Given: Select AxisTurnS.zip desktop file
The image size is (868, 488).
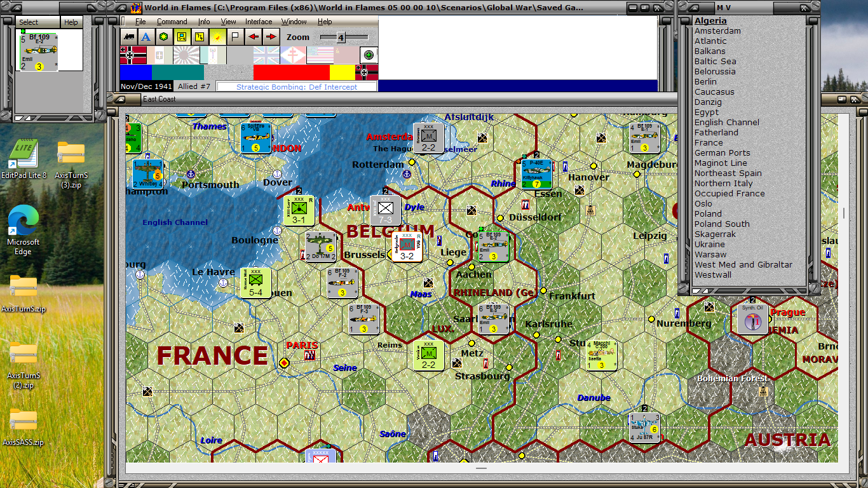Looking at the screenshot, I should 24,294.
